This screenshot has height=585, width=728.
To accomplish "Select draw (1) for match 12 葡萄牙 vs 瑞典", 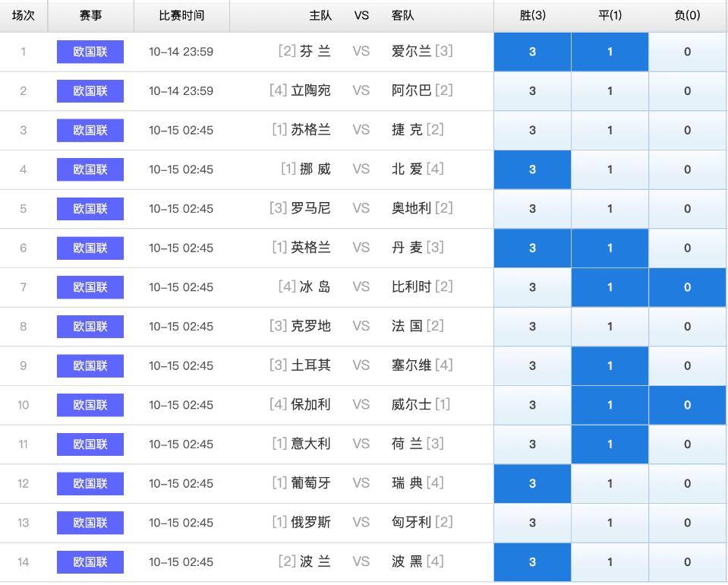I will pyautogui.click(x=610, y=484).
